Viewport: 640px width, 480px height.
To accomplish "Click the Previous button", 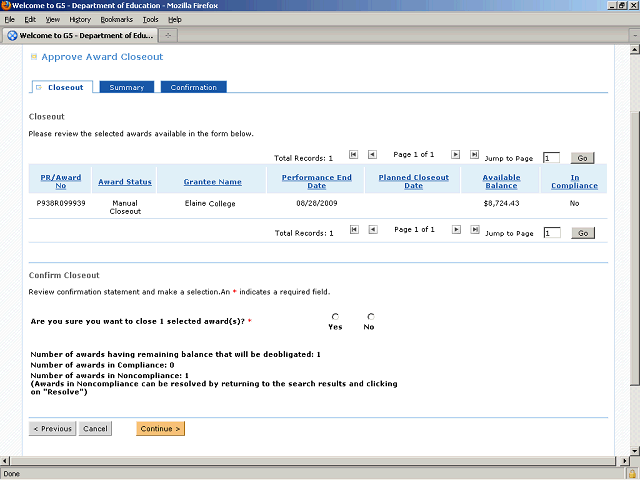I will (x=52, y=429).
